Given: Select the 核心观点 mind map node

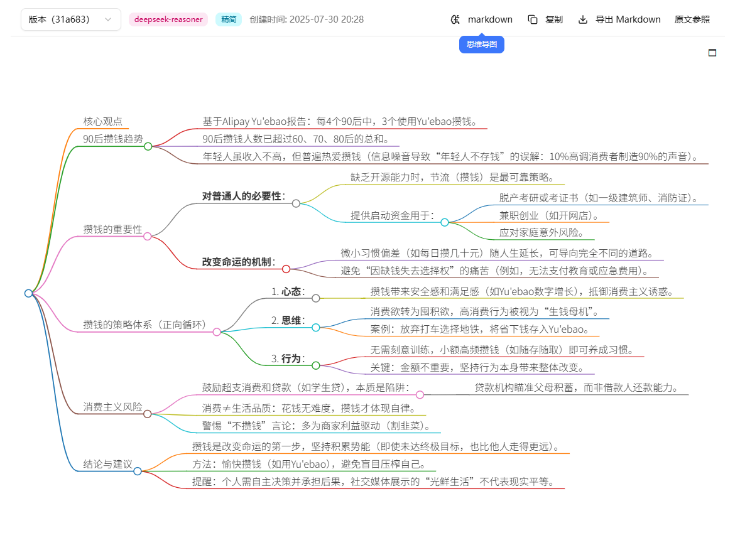Looking at the screenshot, I should pos(103,121).
